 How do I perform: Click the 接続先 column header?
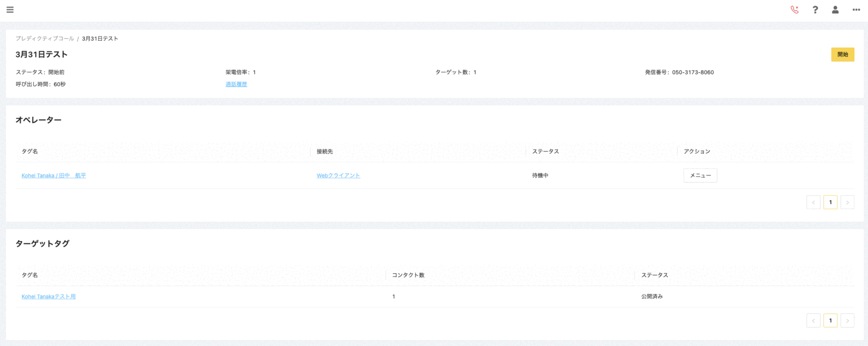coord(325,152)
